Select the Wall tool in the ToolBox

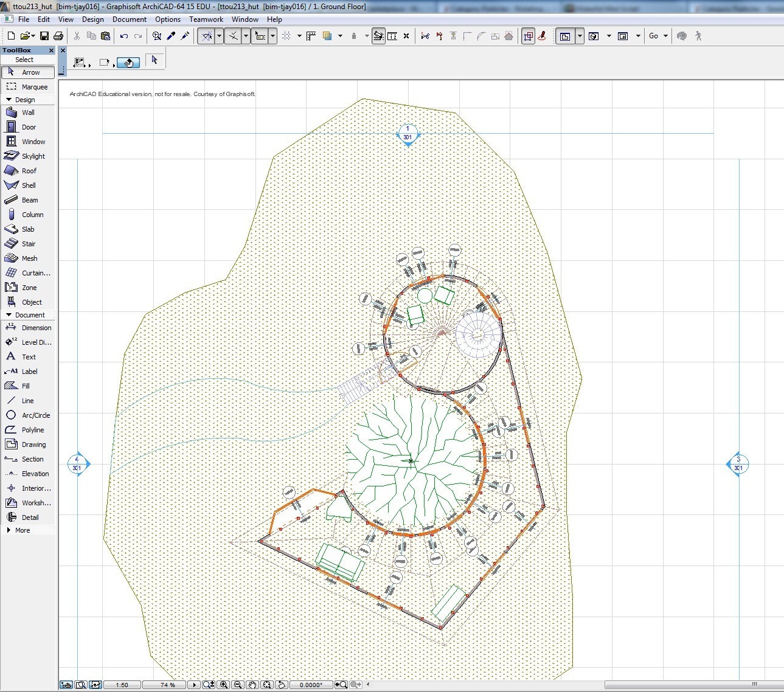[x=27, y=112]
